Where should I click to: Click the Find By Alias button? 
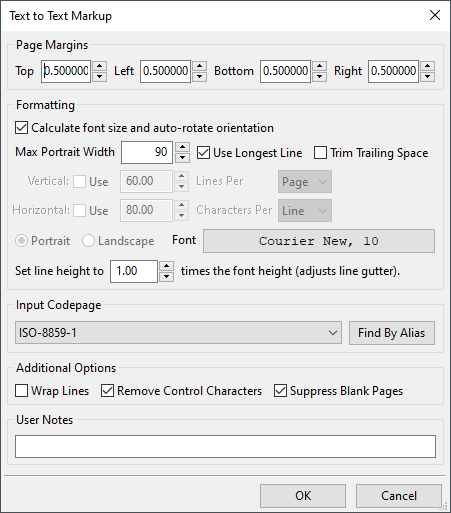click(392, 333)
